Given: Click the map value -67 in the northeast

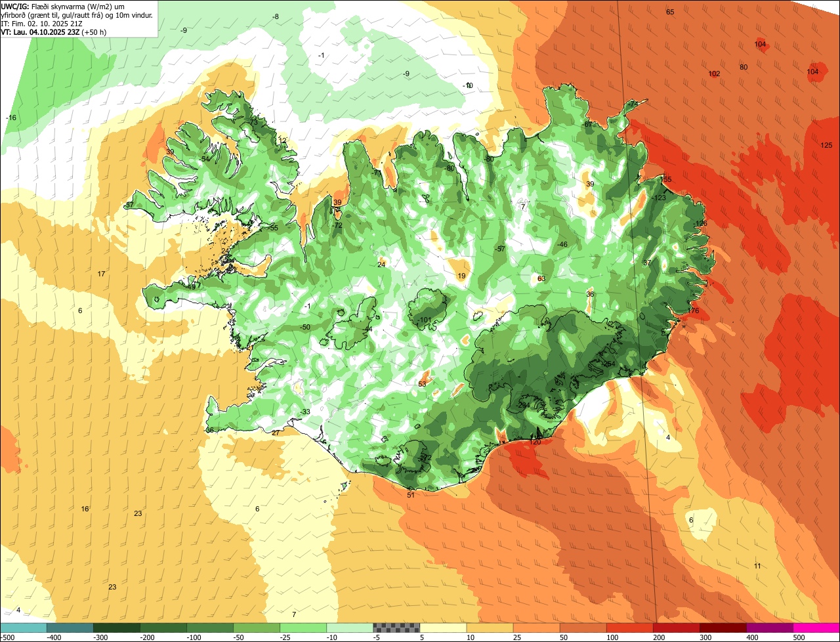Looking at the screenshot, I should pos(588,124).
